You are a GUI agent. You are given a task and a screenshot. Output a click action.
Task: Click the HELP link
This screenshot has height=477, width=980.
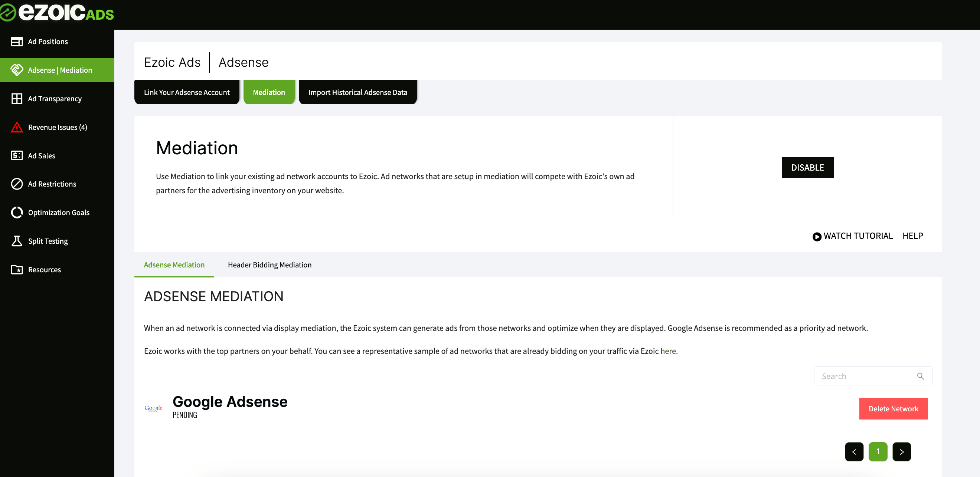[x=912, y=236]
